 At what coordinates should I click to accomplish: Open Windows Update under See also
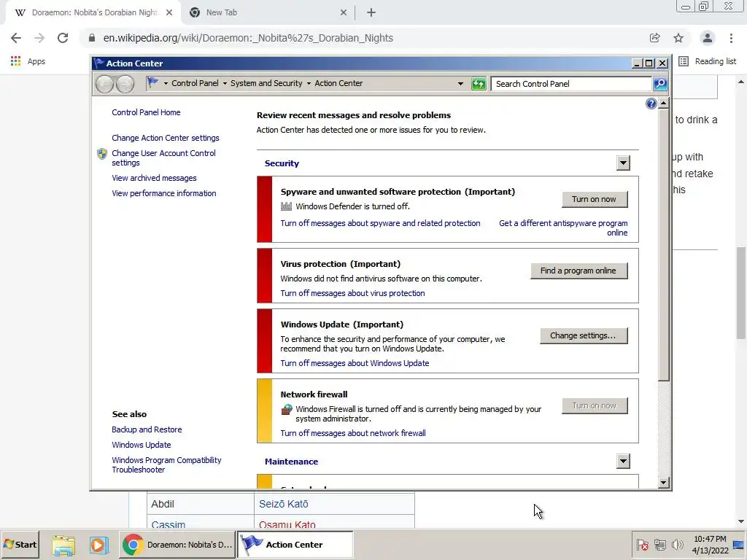pos(142,445)
